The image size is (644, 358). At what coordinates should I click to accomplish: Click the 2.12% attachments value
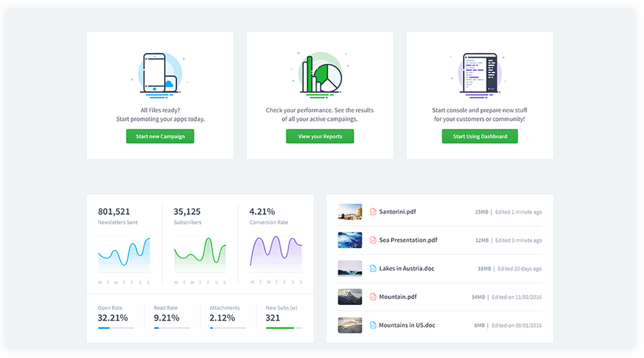[222, 318]
